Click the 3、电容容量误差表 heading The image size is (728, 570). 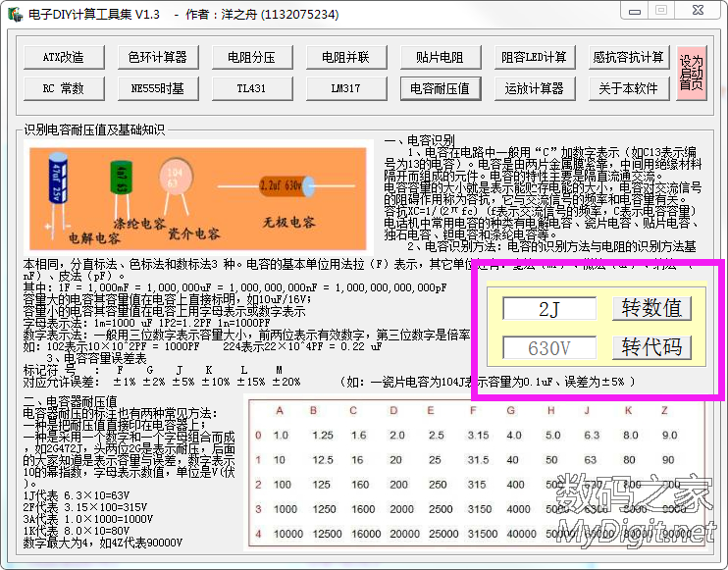[96, 358]
